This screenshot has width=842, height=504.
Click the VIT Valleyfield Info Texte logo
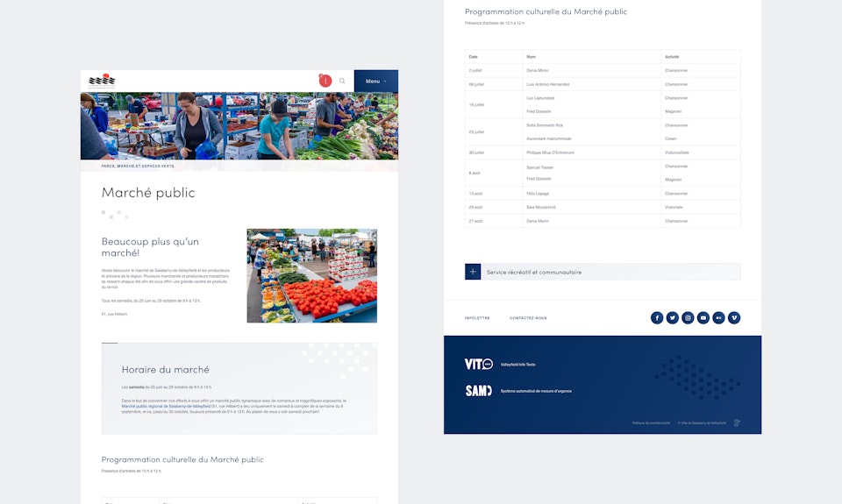coord(479,364)
